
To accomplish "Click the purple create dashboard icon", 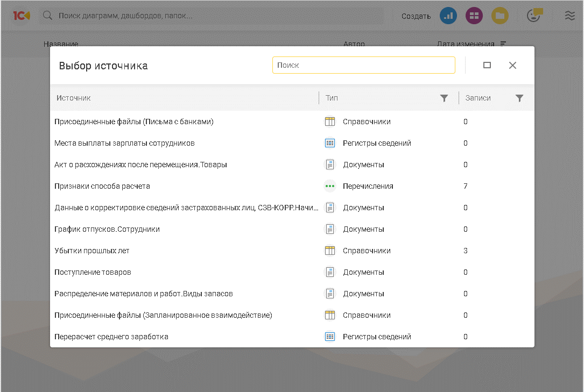I will 474,16.
